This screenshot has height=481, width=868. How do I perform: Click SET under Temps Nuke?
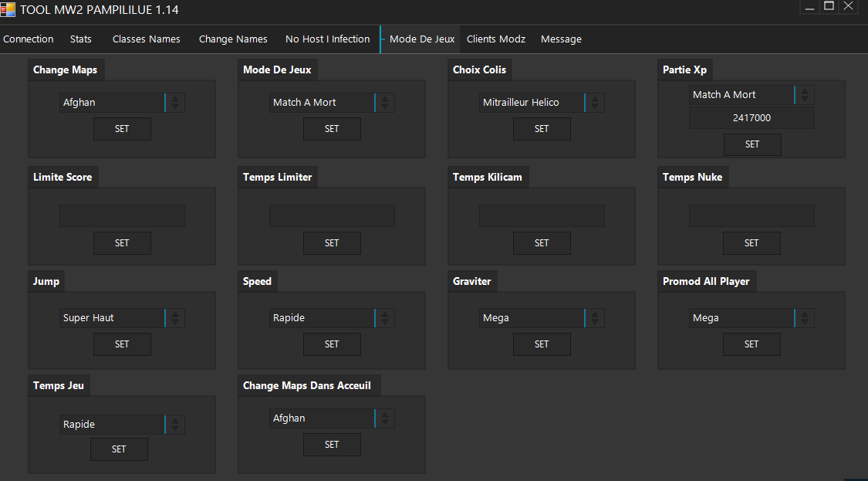tap(751, 242)
